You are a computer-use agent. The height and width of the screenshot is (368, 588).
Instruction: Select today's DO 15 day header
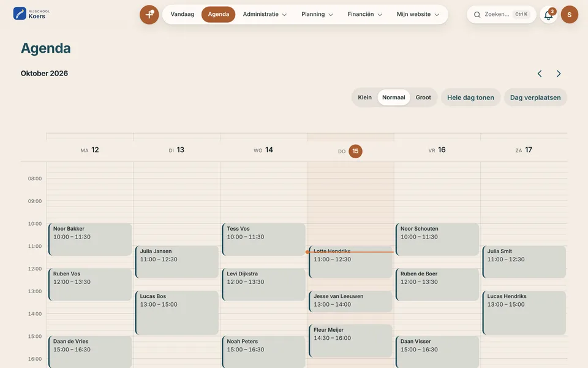pyautogui.click(x=350, y=151)
